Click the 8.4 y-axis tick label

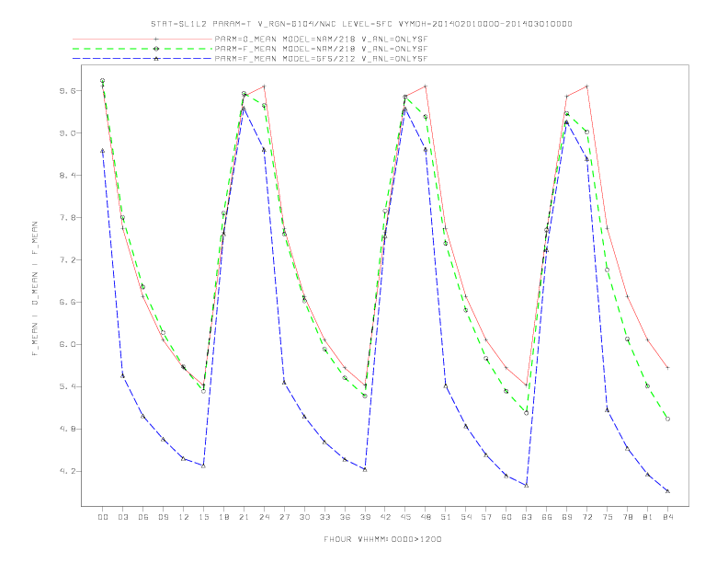click(67, 175)
